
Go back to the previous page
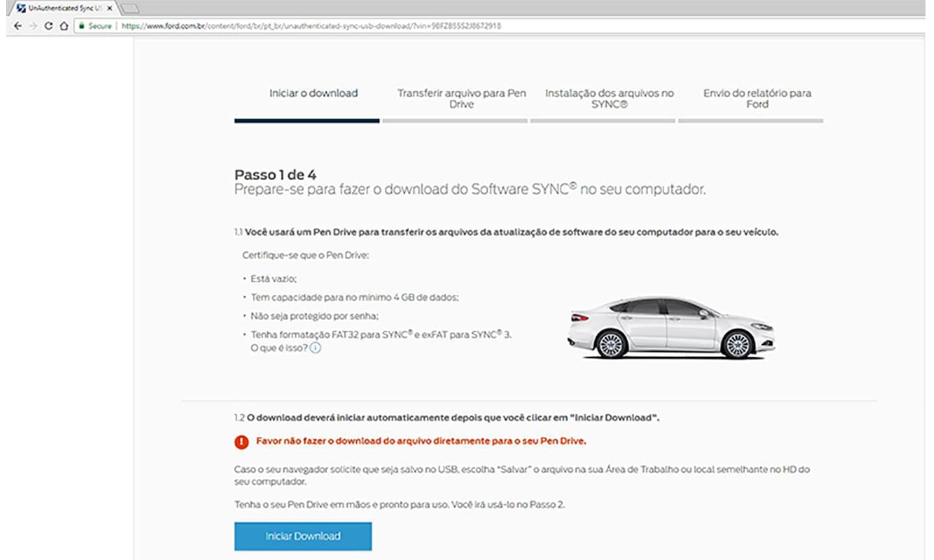tap(18, 26)
